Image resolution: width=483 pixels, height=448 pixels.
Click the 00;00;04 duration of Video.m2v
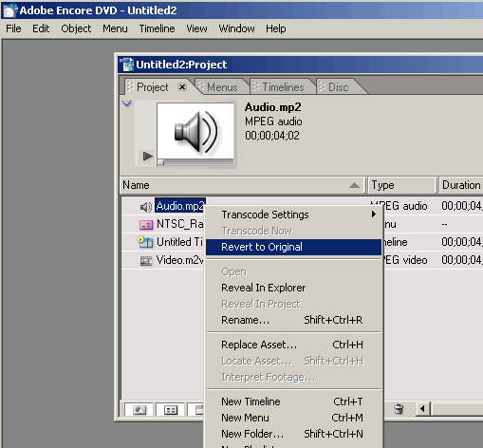462,260
